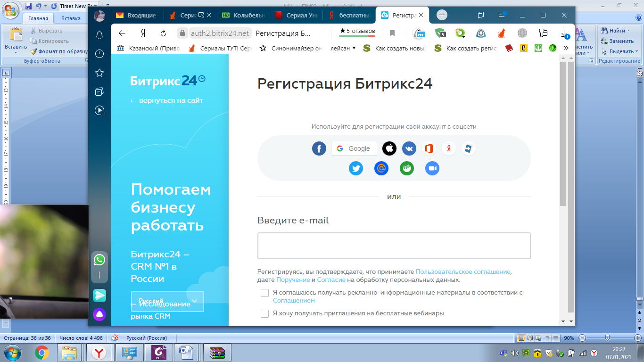Click the Битрикс24 logo
This screenshot has height=362, width=644.
click(x=168, y=81)
